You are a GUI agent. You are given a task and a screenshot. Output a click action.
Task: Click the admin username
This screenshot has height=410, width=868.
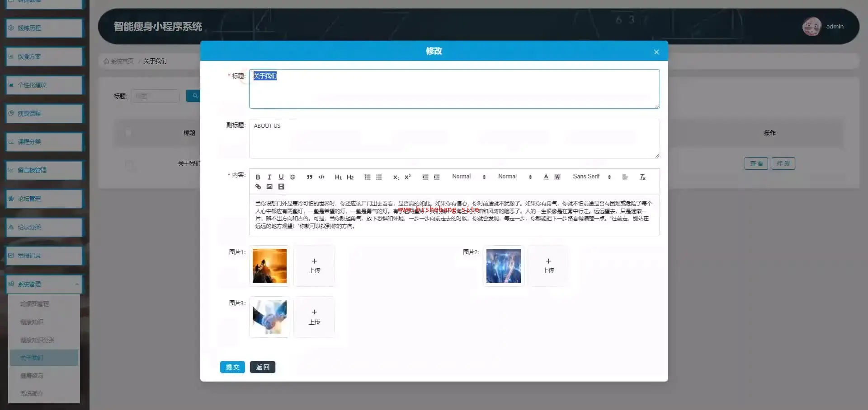835,27
